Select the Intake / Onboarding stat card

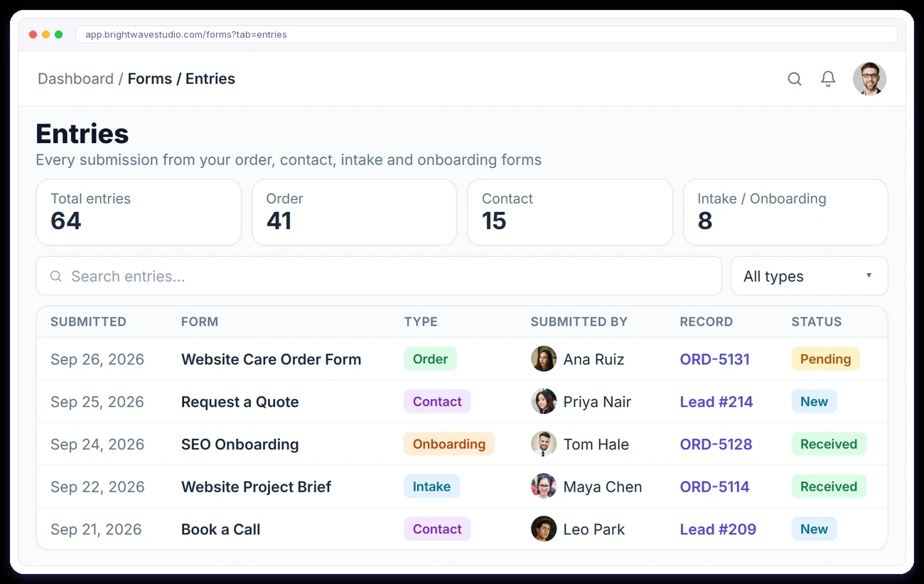point(785,213)
